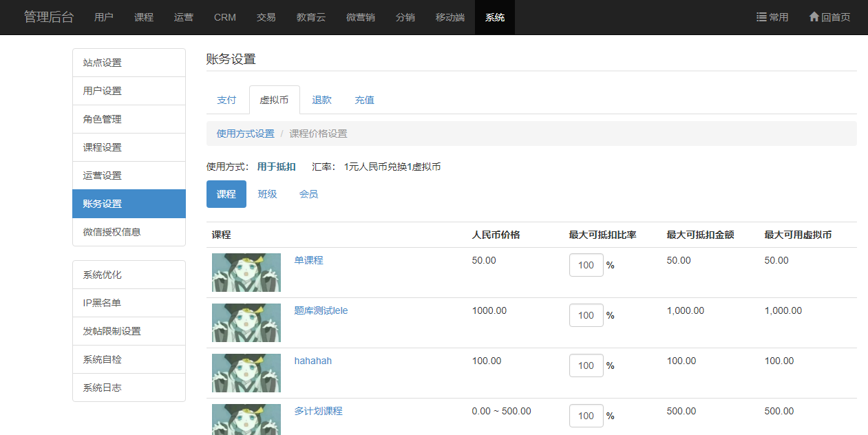
Task: Click the hahahah course thumbnail image
Action: [x=246, y=373]
